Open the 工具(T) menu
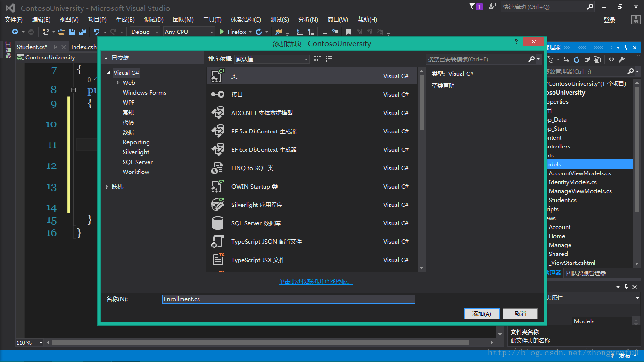This screenshot has height=362, width=644. click(x=212, y=20)
